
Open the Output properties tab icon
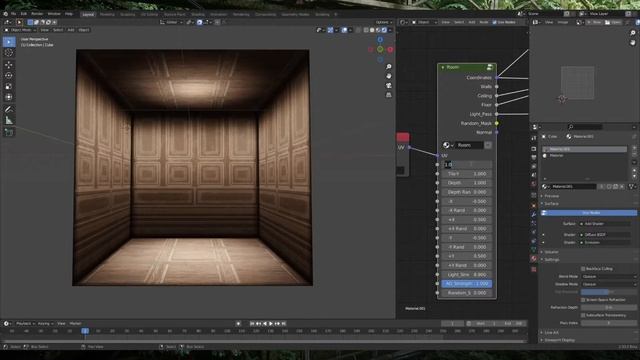coord(533,158)
